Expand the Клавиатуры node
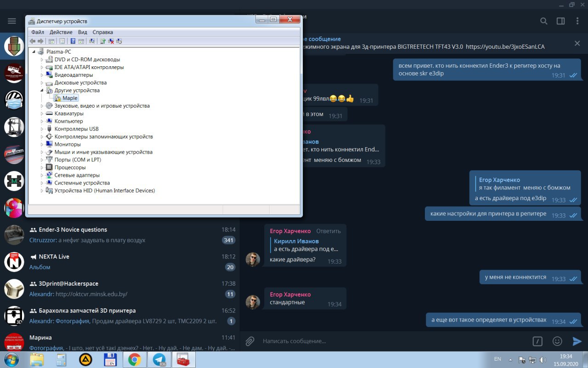 (42, 114)
